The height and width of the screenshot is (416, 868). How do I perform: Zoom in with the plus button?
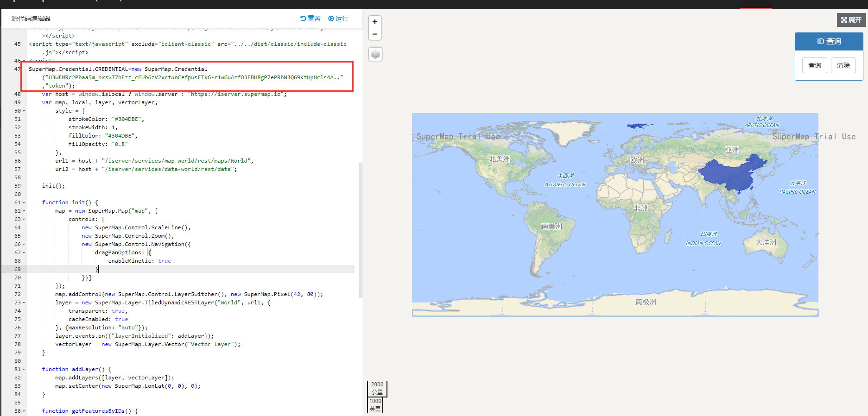[x=375, y=22]
